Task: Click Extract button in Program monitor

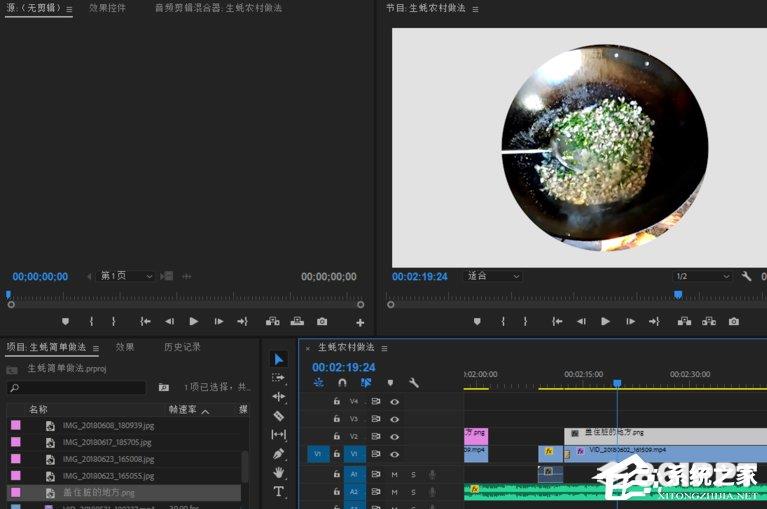Action: [709, 321]
